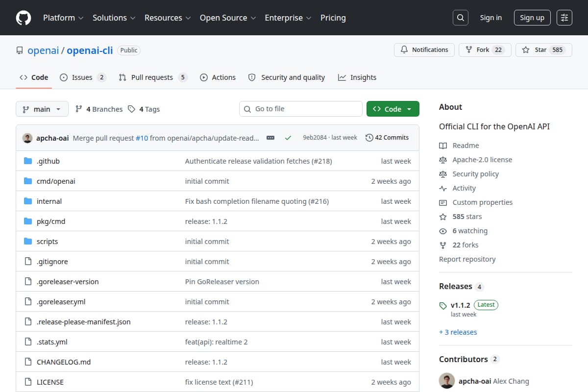The image size is (588, 392).
Task: Open the search magnifier in header
Action: (x=460, y=18)
